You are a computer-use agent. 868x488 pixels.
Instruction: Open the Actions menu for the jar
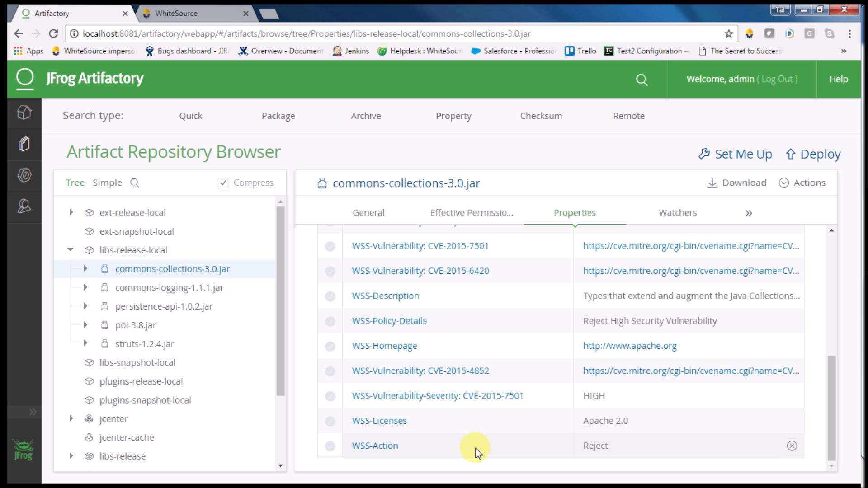point(802,183)
